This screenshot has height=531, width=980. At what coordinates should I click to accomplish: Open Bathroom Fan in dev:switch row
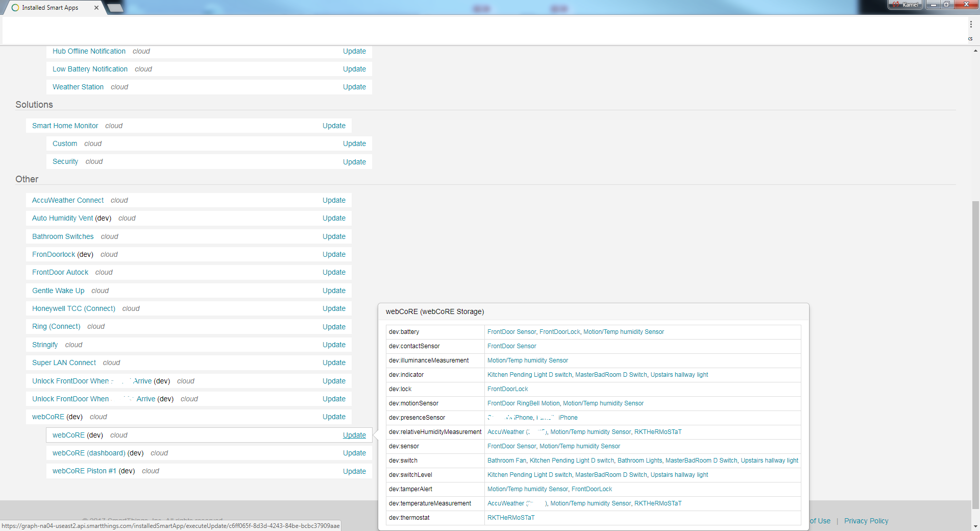coord(506,461)
